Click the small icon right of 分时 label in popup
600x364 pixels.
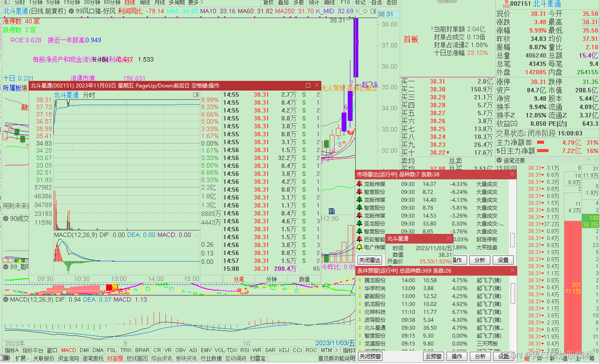(x=196, y=95)
